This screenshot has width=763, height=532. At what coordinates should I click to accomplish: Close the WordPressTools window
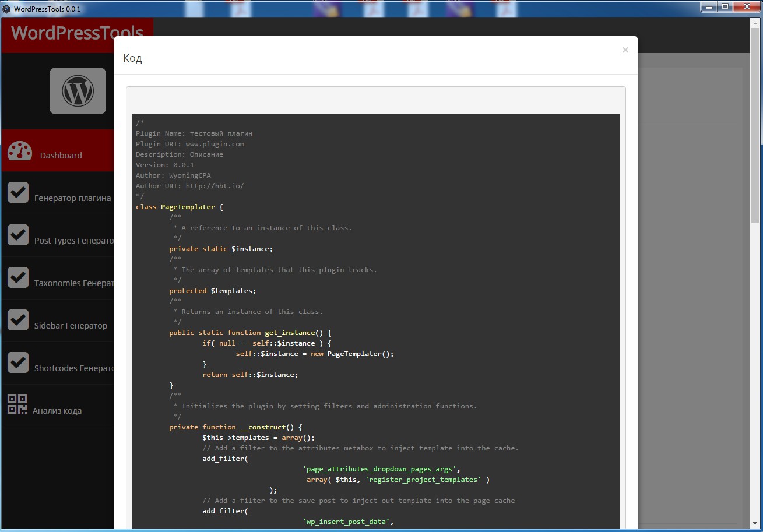pos(746,7)
